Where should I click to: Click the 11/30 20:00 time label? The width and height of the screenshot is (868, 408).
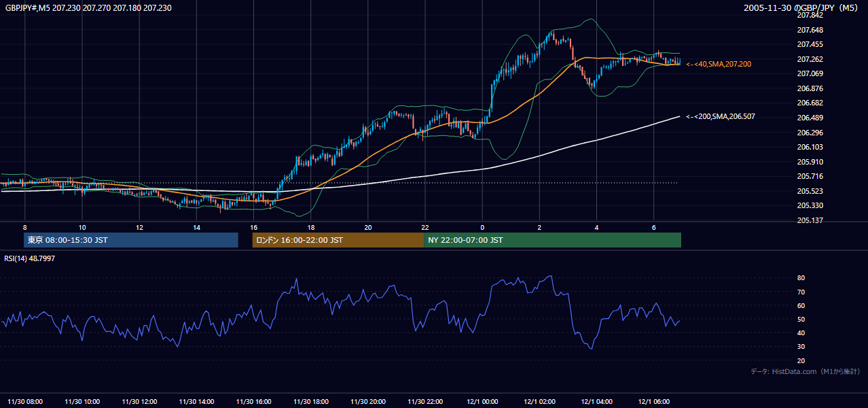(368, 401)
